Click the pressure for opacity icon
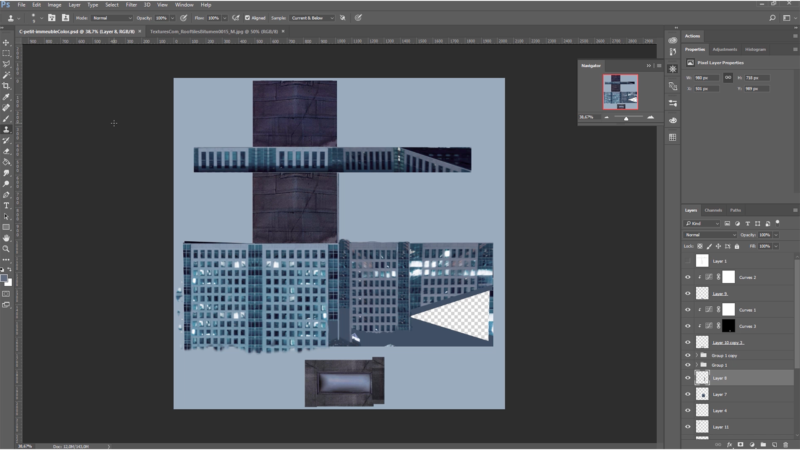This screenshot has width=800, height=450. [x=184, y=18]
